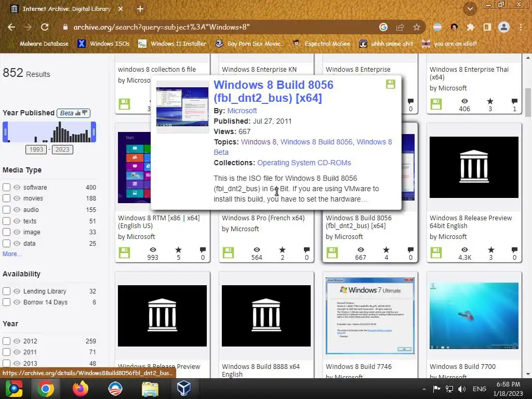This screenshot has height=399, width=532.
Task: Toggle the eye icon beside software
Action: [x=17, y=187]
